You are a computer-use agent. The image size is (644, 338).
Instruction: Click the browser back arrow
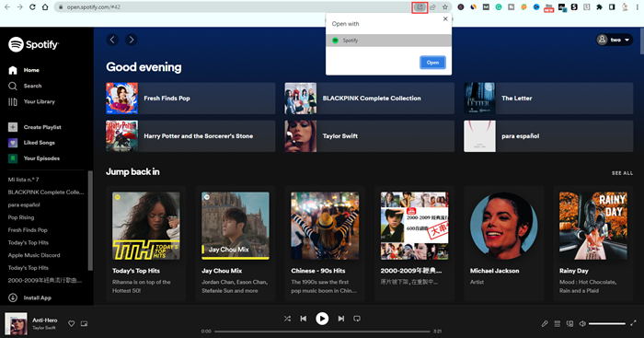tap(7, 7)
